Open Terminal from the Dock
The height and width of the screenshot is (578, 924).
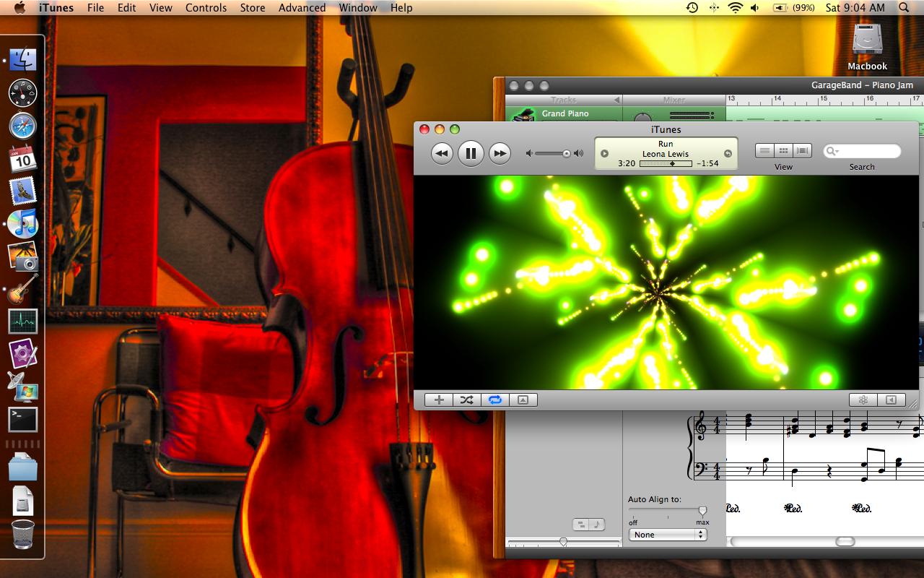pos(23,419)
